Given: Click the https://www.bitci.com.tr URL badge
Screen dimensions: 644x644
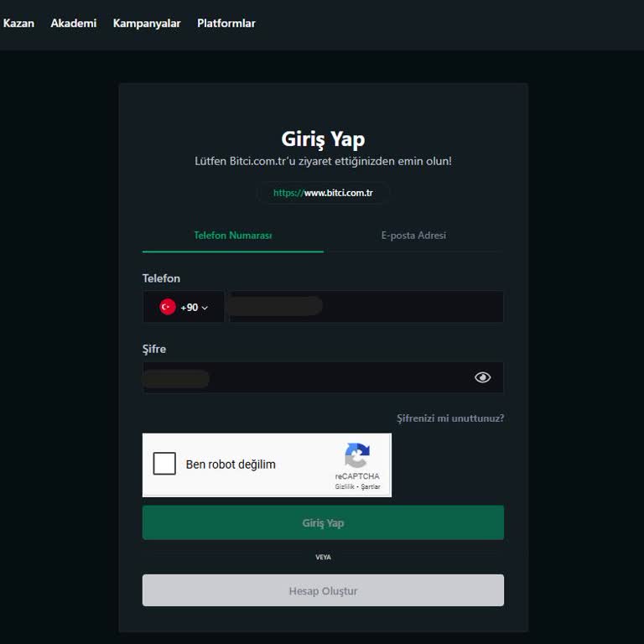Looking at the screenshot, I should tap(323, 193).
